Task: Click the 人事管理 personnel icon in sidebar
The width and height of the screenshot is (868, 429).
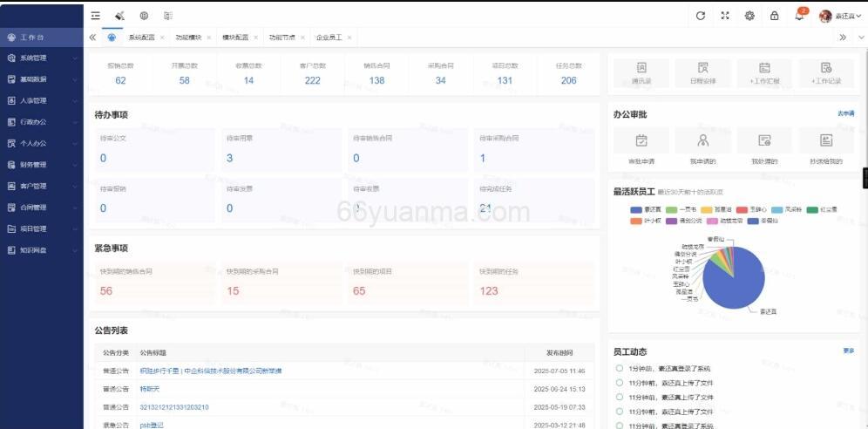Action: 11,101
